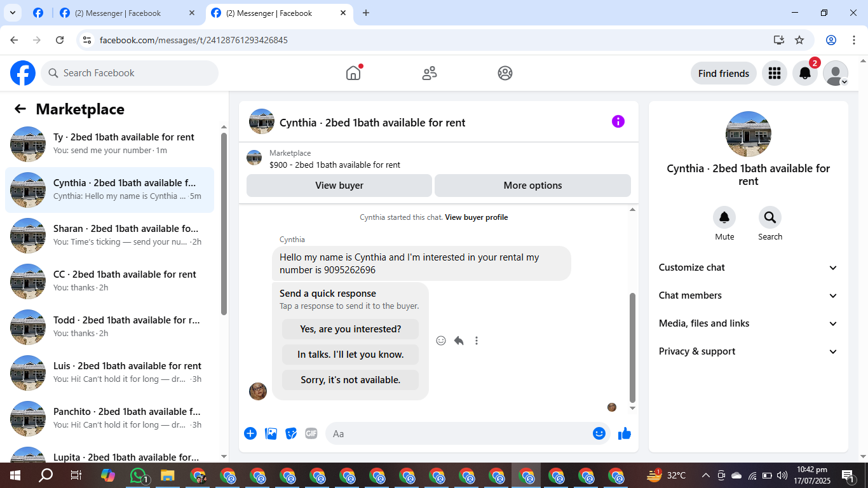Reply to Cynthia's message arrow
Viewport: 868px width, 488px height.
(459, 341)
